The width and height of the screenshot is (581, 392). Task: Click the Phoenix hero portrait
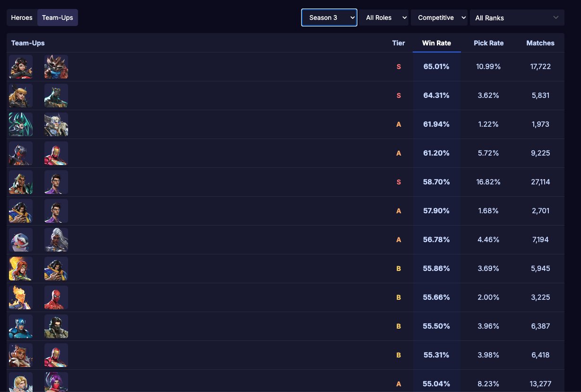pos(21,269)
